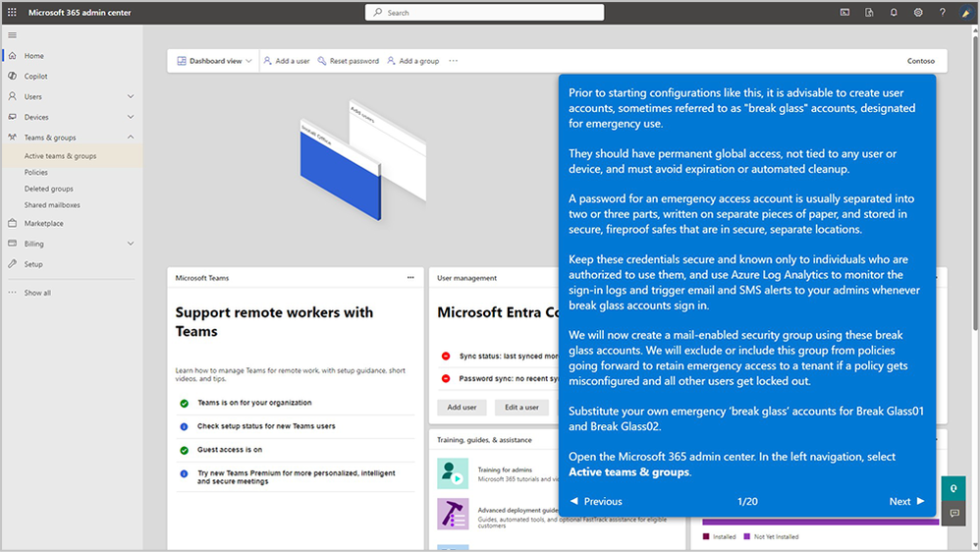Click Add a group in toolbar
The image size is (980, 552).
click(412, 61)
